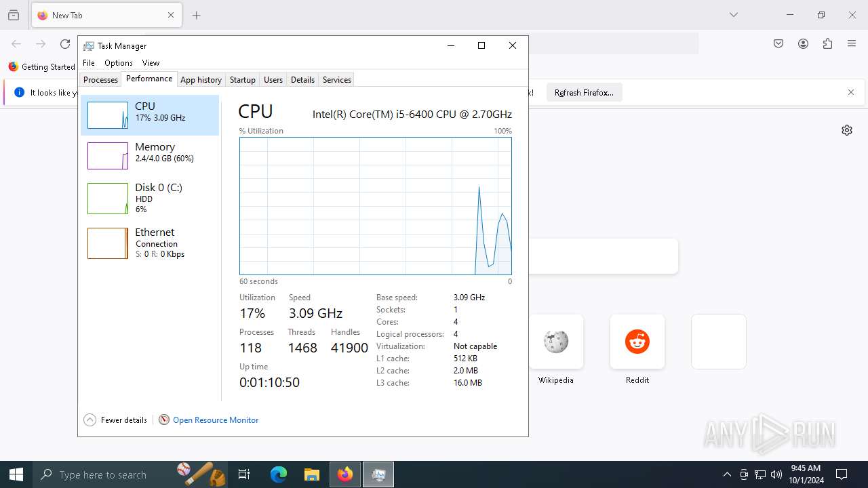Switch to the App history tab
The width and height of the screenshot is (868, 488).
pos(201,79)
